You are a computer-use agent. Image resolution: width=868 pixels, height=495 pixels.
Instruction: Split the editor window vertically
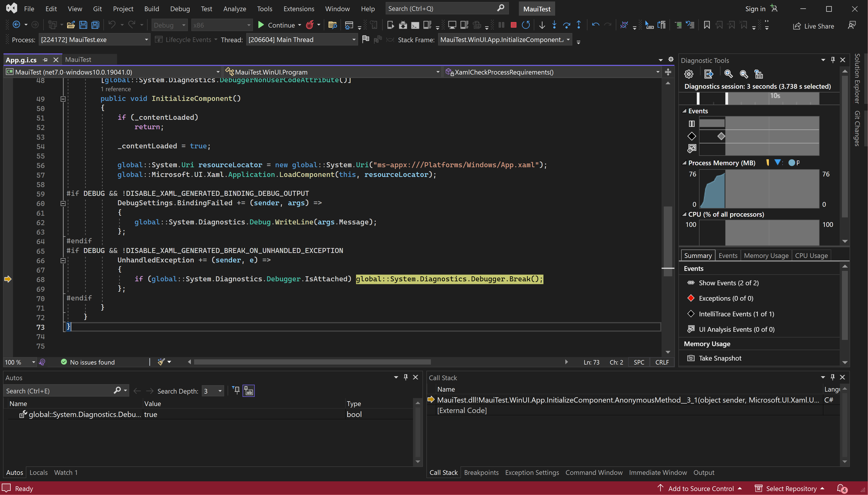tap(668, 72)
